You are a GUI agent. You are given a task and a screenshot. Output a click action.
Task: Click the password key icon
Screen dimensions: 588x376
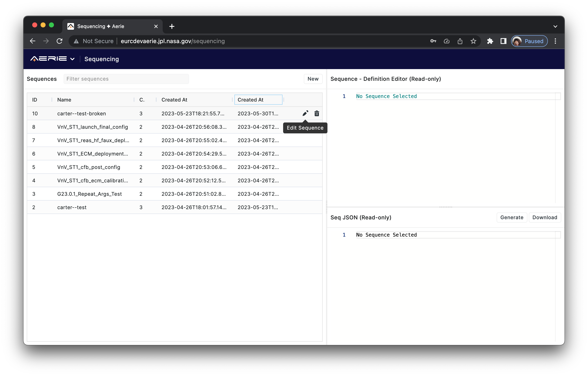click(433, 41)
